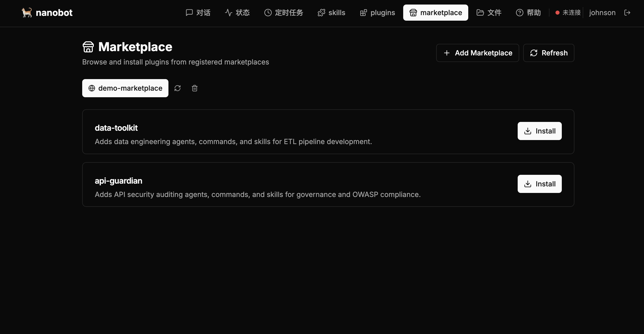
Task: Click the Marketplace storefront icon in the heading
Action: (88, 47)
